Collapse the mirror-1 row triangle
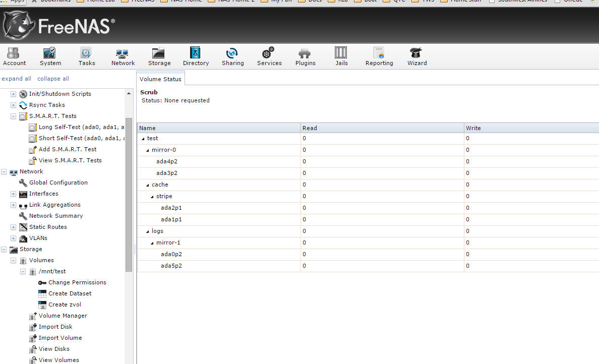The image size is (599, 364). (152, 243)
